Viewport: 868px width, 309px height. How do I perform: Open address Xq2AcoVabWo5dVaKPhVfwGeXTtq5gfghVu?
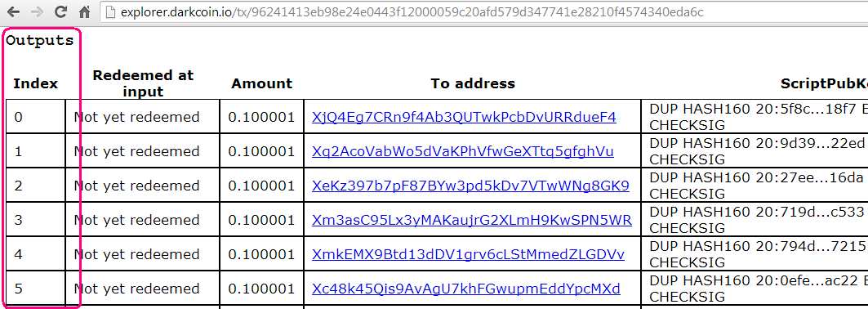click(463, 151)
